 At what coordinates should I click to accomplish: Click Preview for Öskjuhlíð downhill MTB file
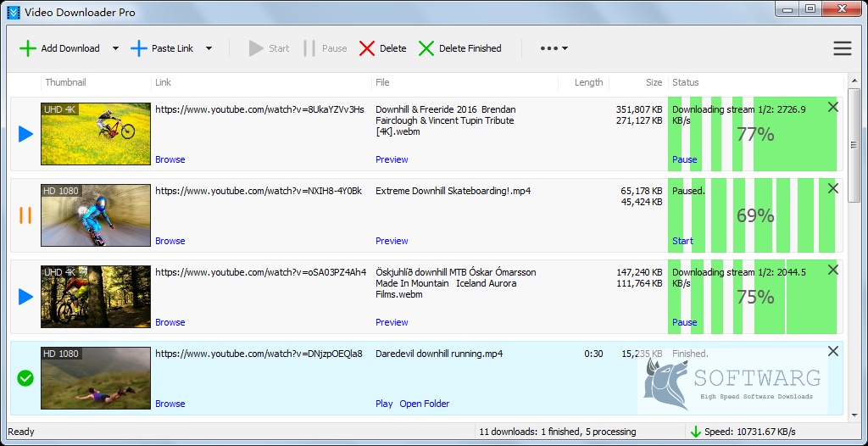tap(392, 322)
